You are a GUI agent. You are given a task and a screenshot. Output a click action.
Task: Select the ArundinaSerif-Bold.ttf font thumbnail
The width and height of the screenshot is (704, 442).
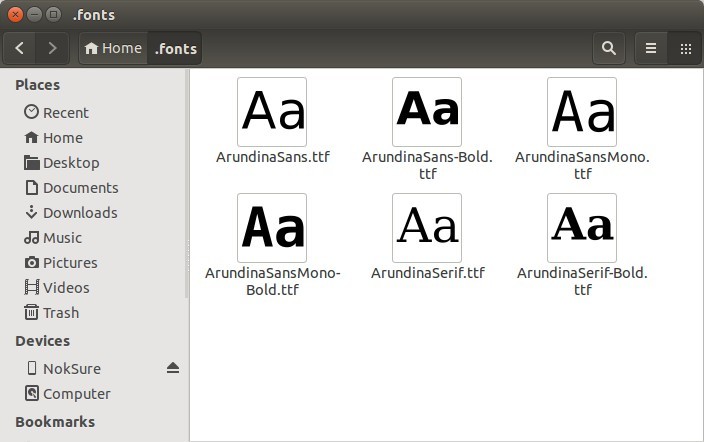click(582, 228)
